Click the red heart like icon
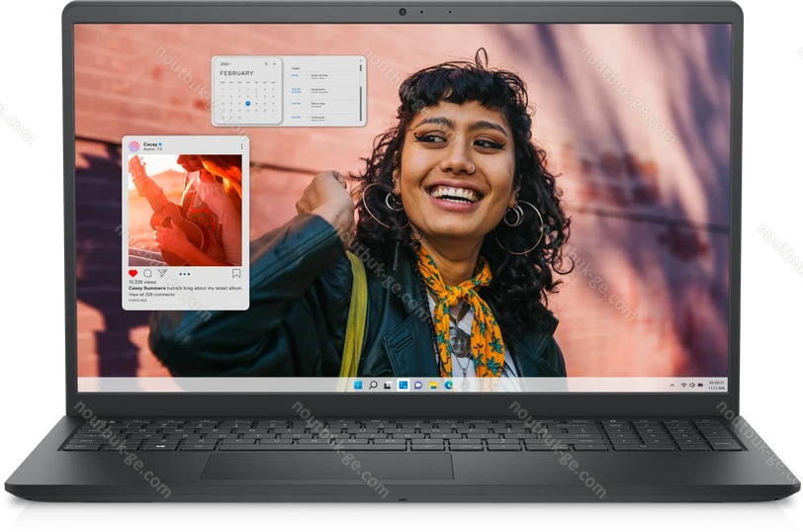The image size is (803, 532). 133,273
